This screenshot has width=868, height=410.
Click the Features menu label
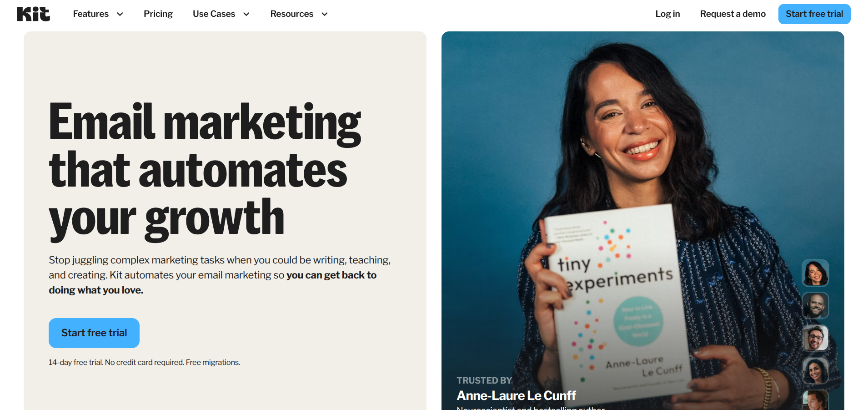pos(91,14)
